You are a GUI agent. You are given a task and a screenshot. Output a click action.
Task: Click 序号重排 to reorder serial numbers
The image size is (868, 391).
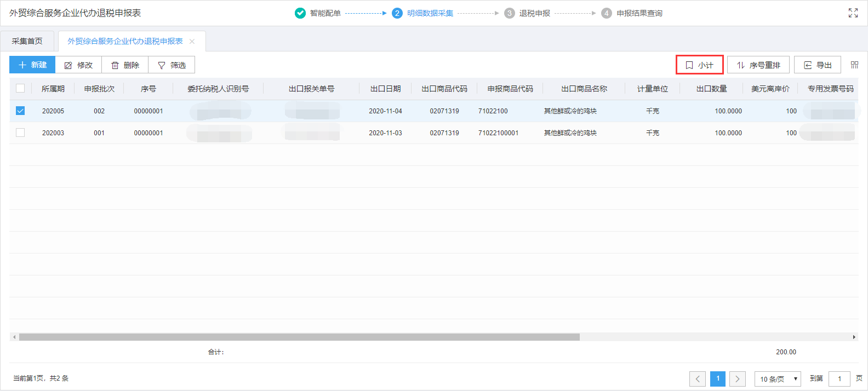[758, 65]
